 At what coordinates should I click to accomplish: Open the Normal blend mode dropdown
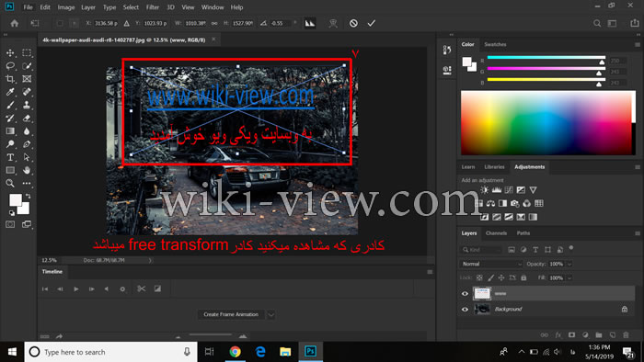pos(491,264)
